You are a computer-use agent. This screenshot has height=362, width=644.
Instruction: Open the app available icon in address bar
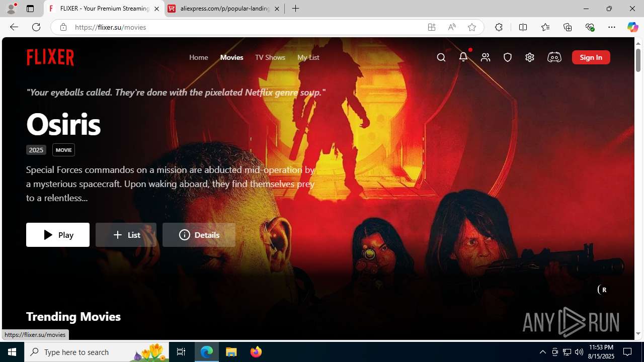pyautogui.click(x=432, y=27)
